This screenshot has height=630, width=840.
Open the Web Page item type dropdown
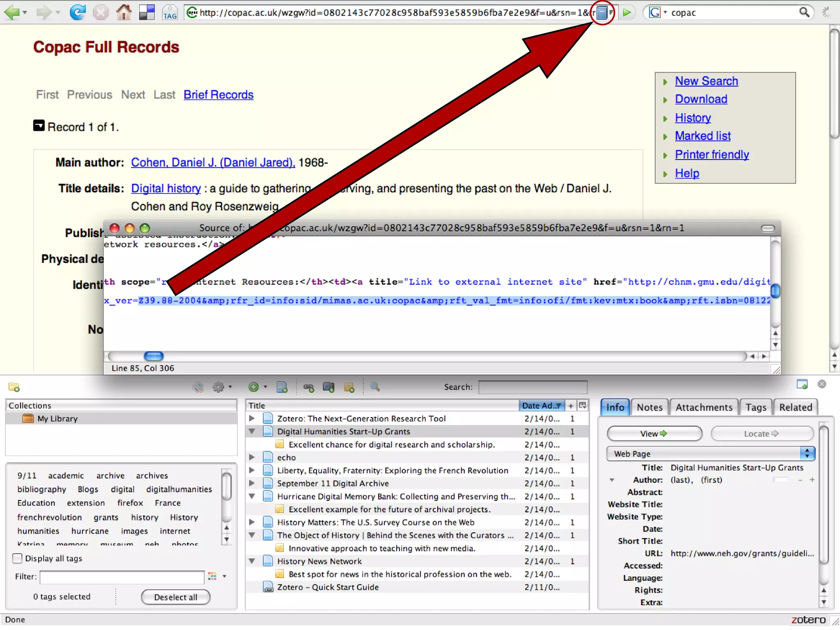click(x=710, y=454)
